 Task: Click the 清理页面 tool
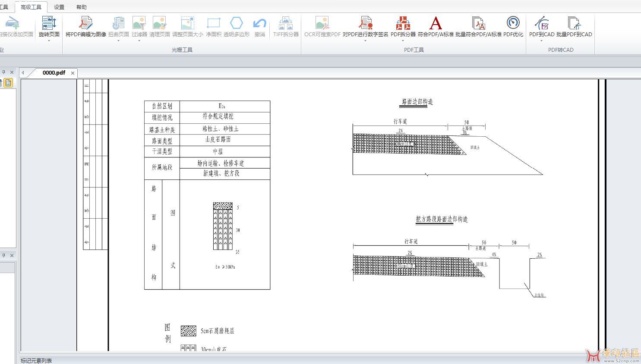tap(160, 26)
